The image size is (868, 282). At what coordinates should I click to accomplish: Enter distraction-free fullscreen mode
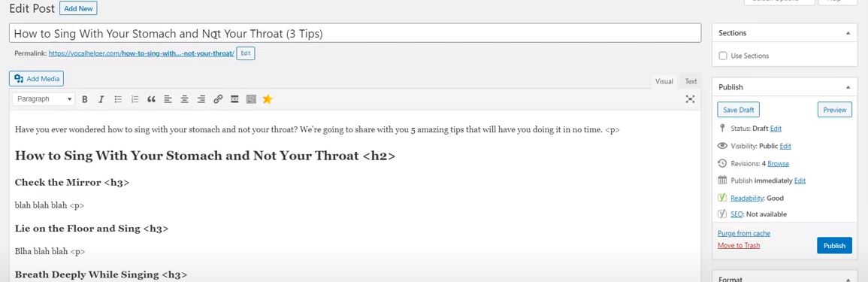pyautogui.click(x=690, y=99)
